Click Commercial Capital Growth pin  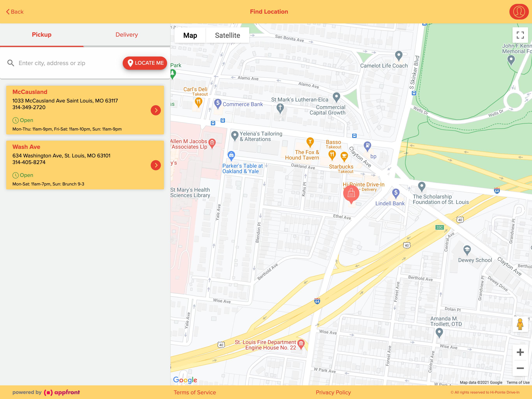pyautogui.click(x=336, y=97)
